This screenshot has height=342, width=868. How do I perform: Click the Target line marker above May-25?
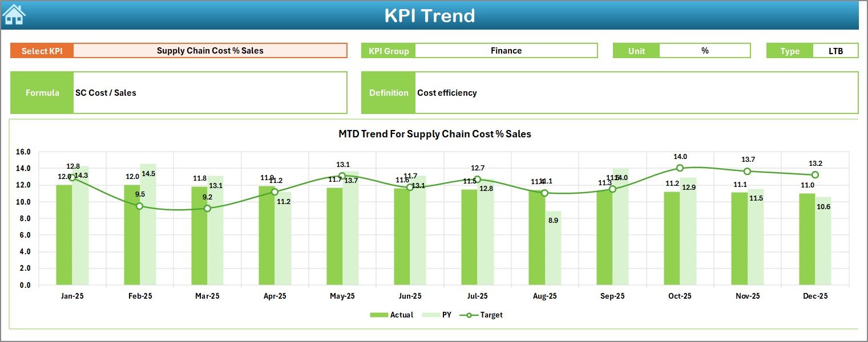(342, 175)
